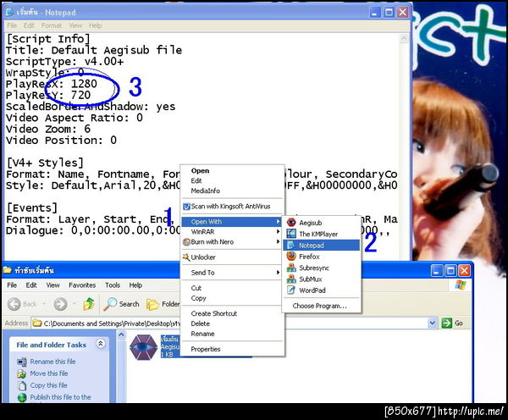Viewport: 508px width, 420px height.
Task: Open Notepad Format menu
Action: 51,25
